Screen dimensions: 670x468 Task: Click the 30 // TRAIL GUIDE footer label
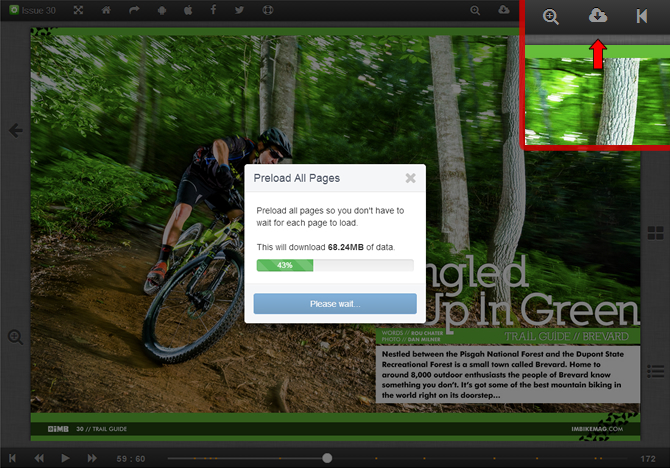pos(101,429)
